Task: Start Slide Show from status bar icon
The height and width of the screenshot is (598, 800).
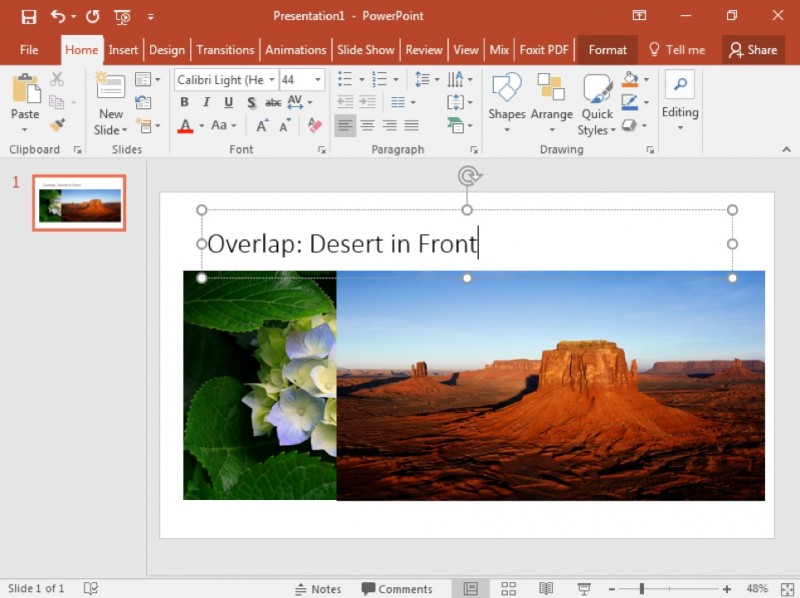Action: 584,589
